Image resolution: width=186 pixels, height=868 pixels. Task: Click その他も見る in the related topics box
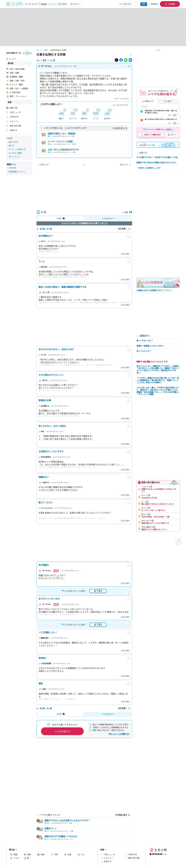pos(120,128)
